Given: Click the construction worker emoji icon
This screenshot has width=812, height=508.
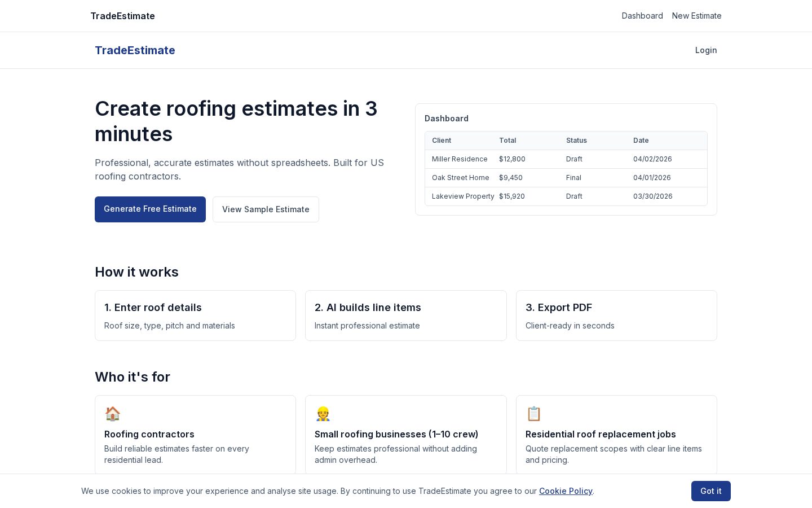Looking at the screenshot, I should (x=323, y=414).
